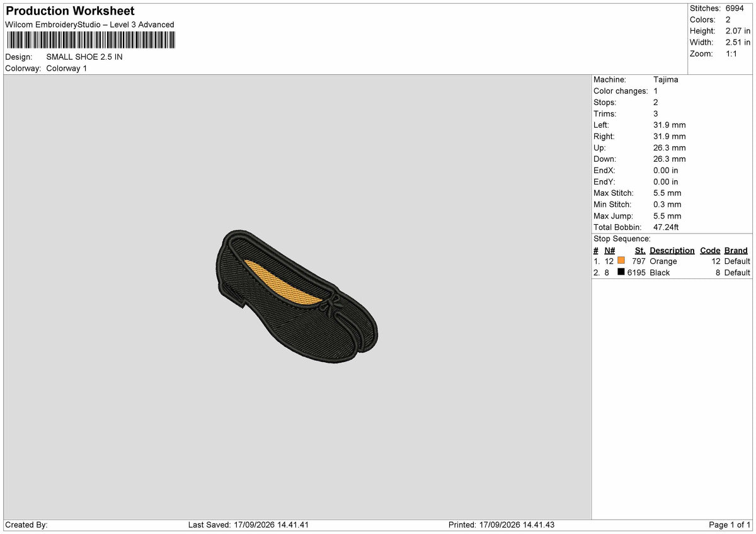The width and height of the screenshot is (756, 534).
Task: Click the Default brand in Black row
Action: coord(737,273)
